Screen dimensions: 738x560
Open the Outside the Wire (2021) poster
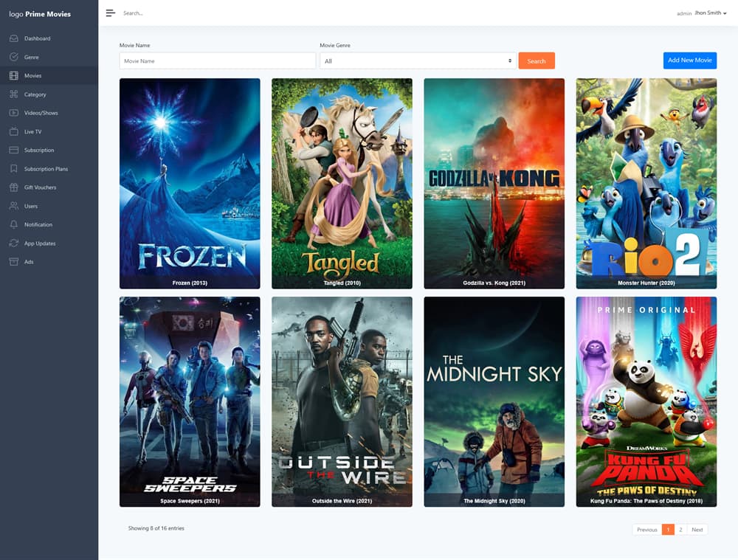click(x=342, y=401)
